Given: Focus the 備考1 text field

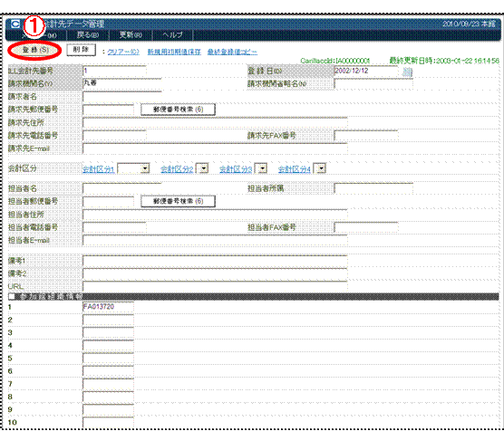Looking at the screenshot, I should point(215,261).
